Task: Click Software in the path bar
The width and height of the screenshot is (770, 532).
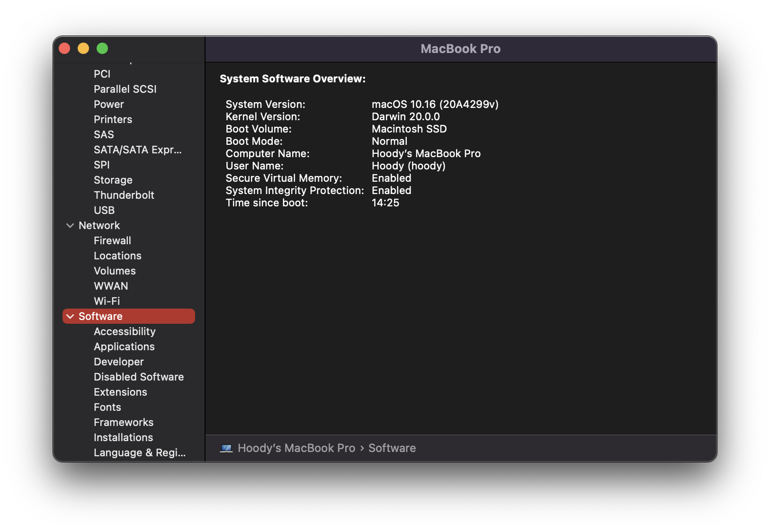Action: (x=392, y=448)
